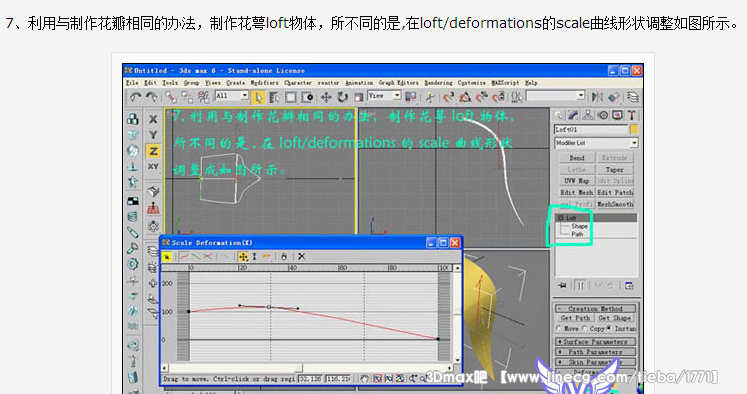Click Make Symmetrical yellow icon in Scale Deformation

(x=167, y=257)
